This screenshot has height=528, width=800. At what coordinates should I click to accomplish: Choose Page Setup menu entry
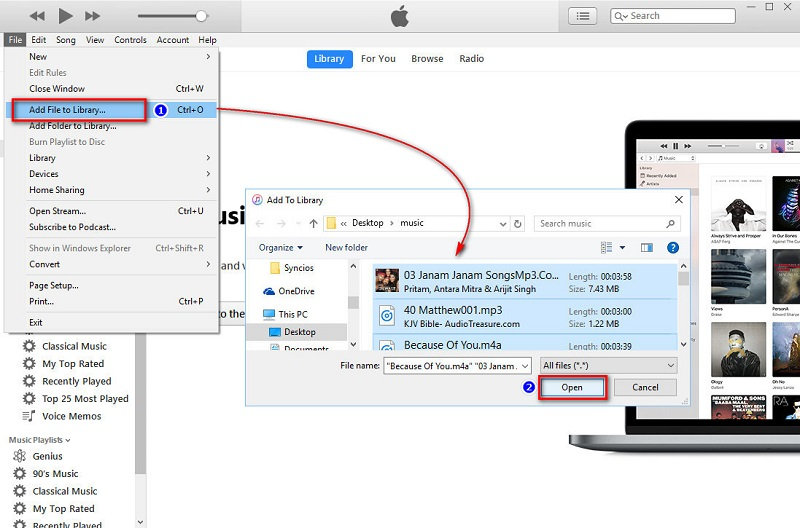pos(112,286)
